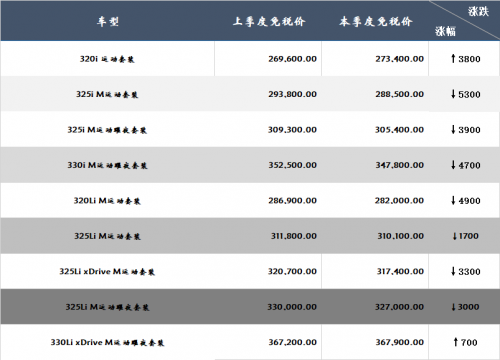Viewport: 500px width, 360px height.
Task: Click the up arrow beside 700
Action: click(x=456, y=342)
